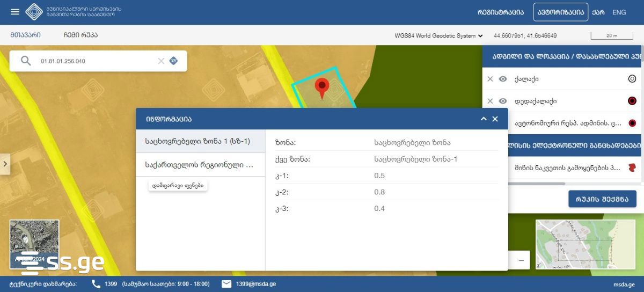This screenshot has height=292, width=644.
Task: Click the კ-1 value 0.5
Action: [x=379, y=176]
